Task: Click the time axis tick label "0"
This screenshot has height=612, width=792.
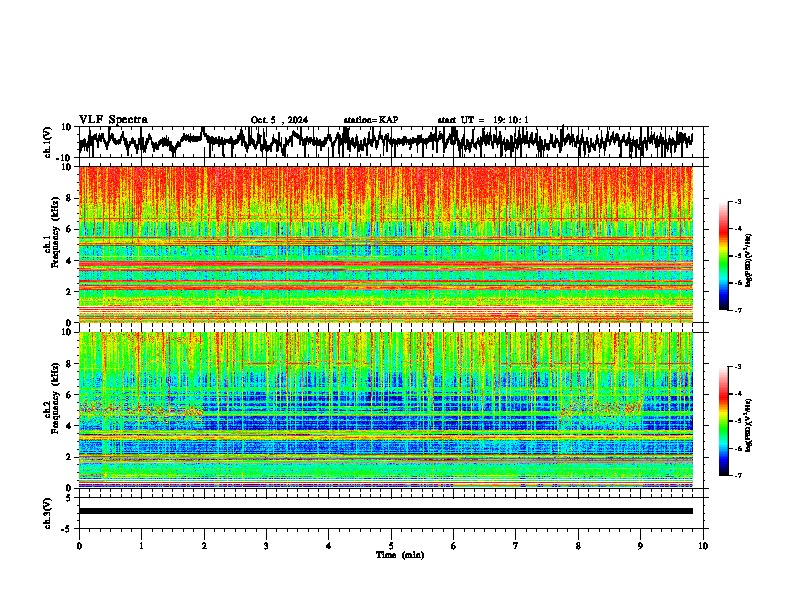Action: tap(79, 546)
